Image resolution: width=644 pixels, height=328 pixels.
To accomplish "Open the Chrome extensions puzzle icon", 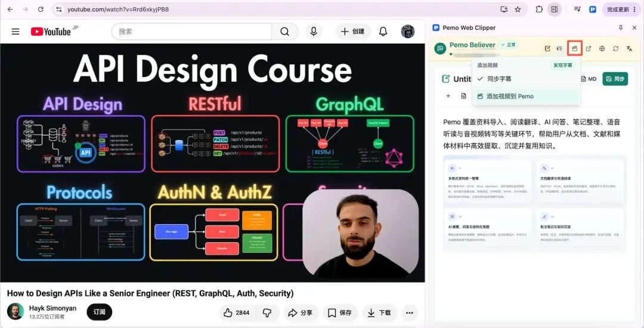I will (x=539, y=9).
